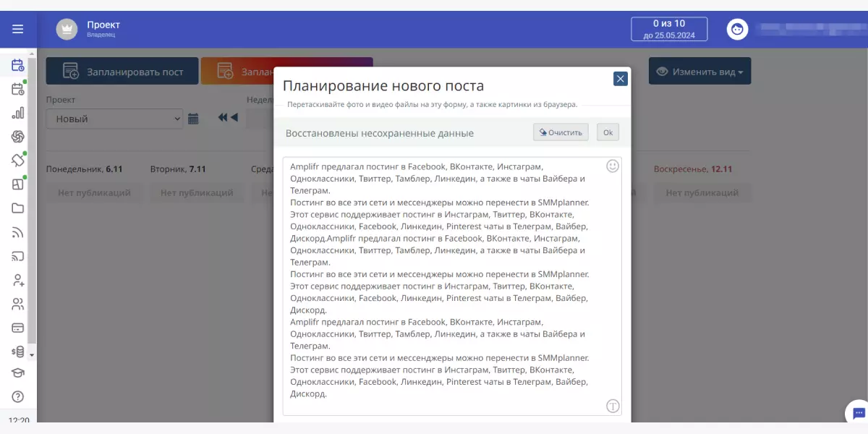The image size is (868, 434).
Task: Open the layout grid sidebar icon
Action: pos(17,184)
